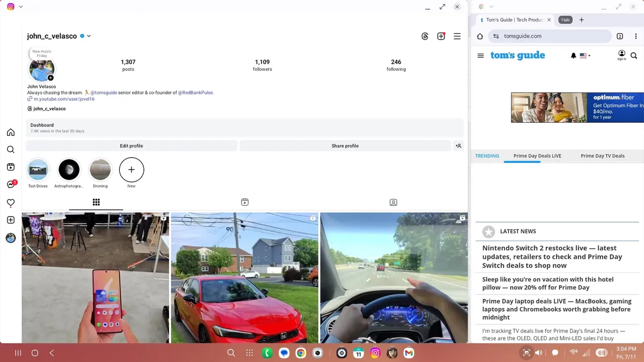Open the Instagram hamburger menu
This screenshot has height=362, width=644.
point(457,36)
